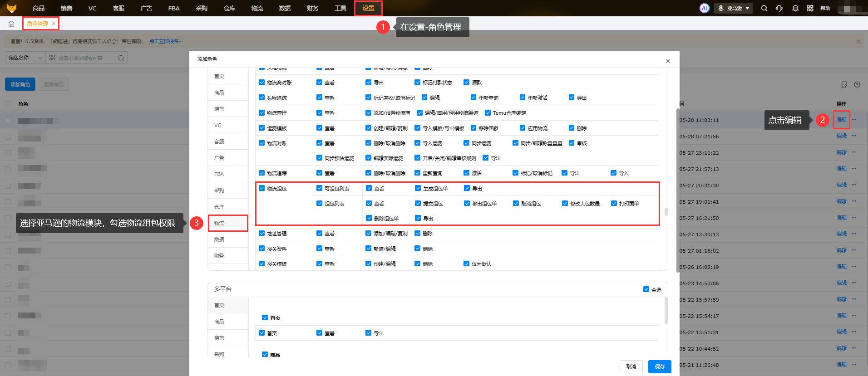
Task: Open the apps grid icon in header
Action: pyautogui.click(x=810, y=8)
